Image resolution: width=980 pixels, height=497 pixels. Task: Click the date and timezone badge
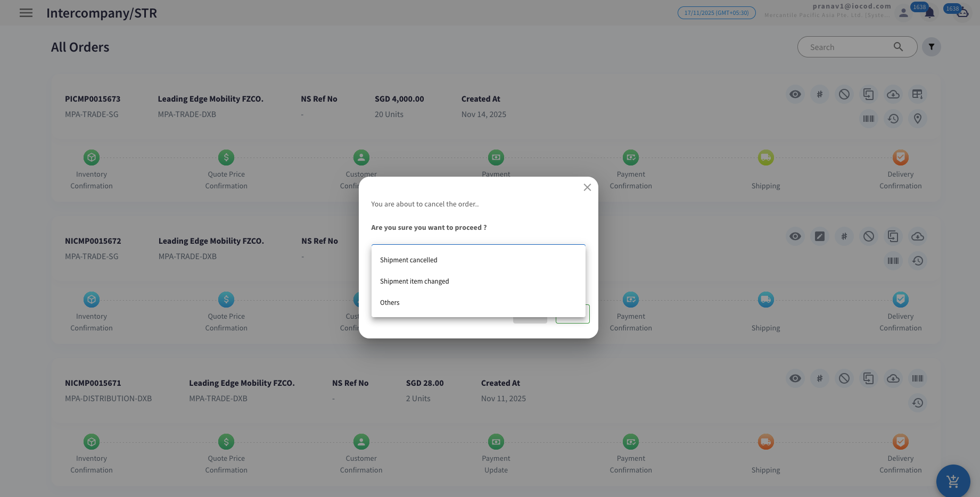[716, 13]
